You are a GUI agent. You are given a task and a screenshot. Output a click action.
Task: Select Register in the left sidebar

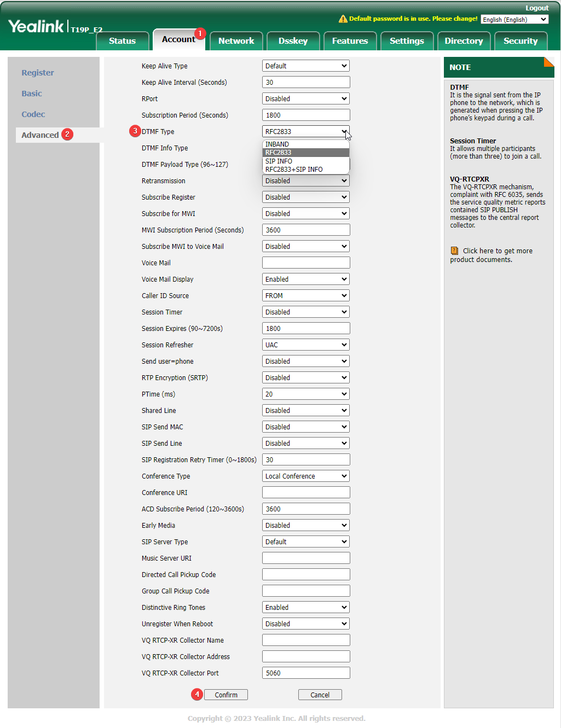38,73
